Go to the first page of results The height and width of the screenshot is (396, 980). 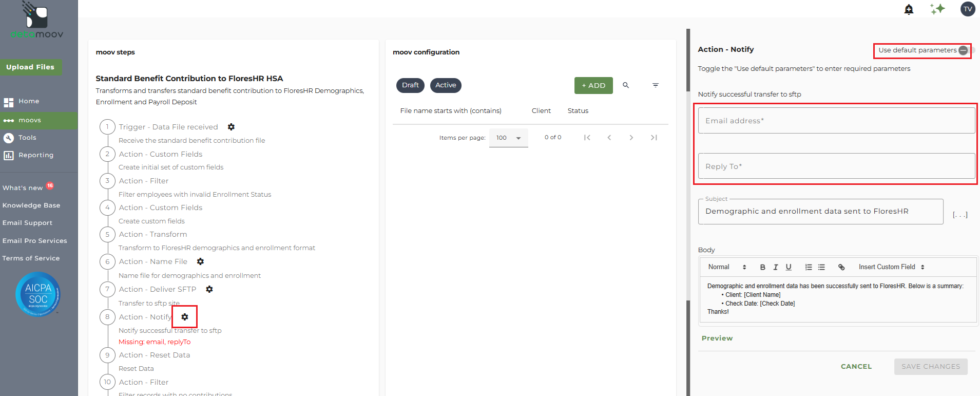(x=587, y=138)
